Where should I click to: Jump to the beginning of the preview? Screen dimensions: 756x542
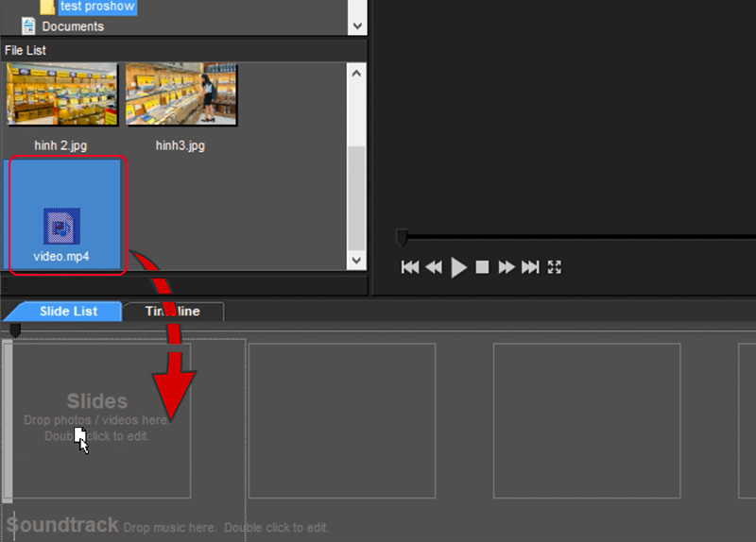(409, 267)
